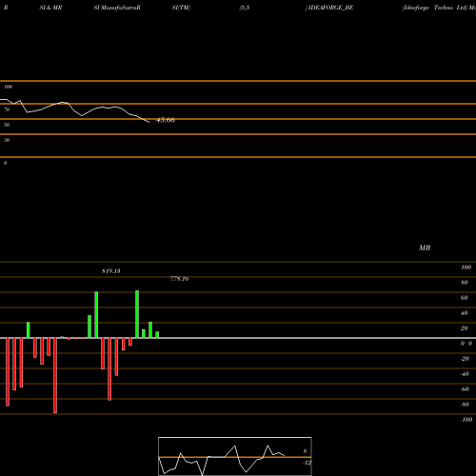Click the 70 level label on the RSI axis
The width and height of the screenshot is (476, 476).
coord(7,109)
